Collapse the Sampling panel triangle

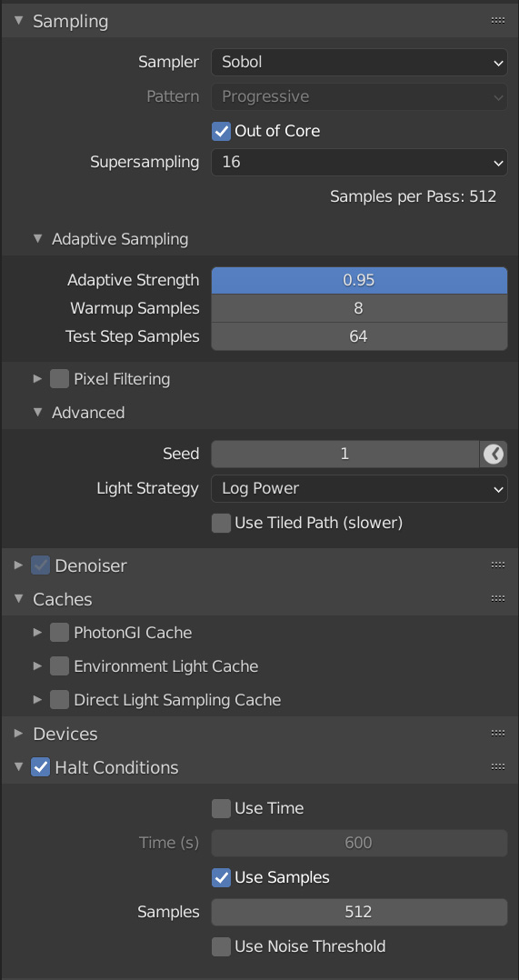(19, 21)
